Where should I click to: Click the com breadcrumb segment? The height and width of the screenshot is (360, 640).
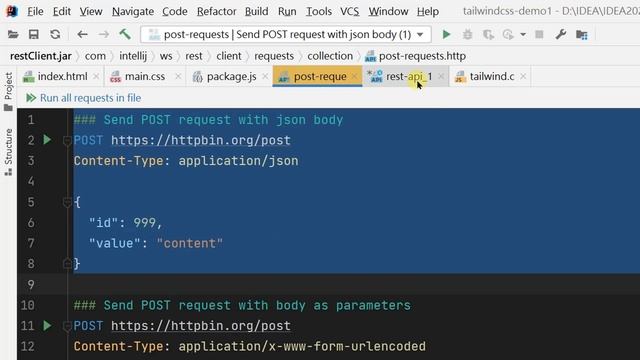point(95,56)
